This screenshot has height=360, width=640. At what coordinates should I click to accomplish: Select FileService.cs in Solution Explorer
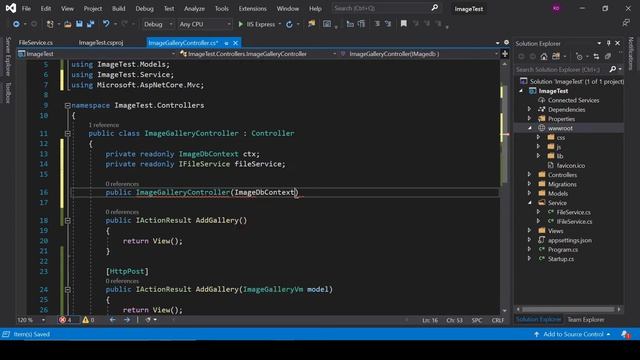(573, 212)
